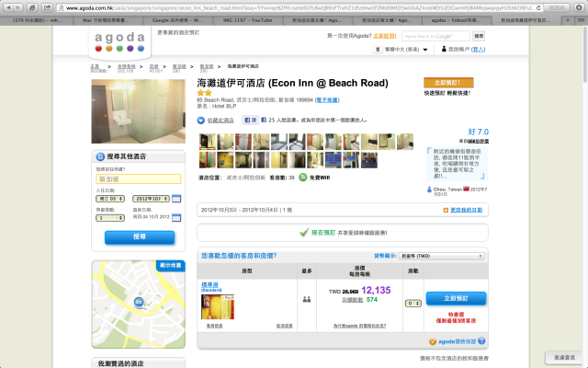Click the browser address bar URL
This screenshot has height=368, width=588.
click(x=299, y=7)
